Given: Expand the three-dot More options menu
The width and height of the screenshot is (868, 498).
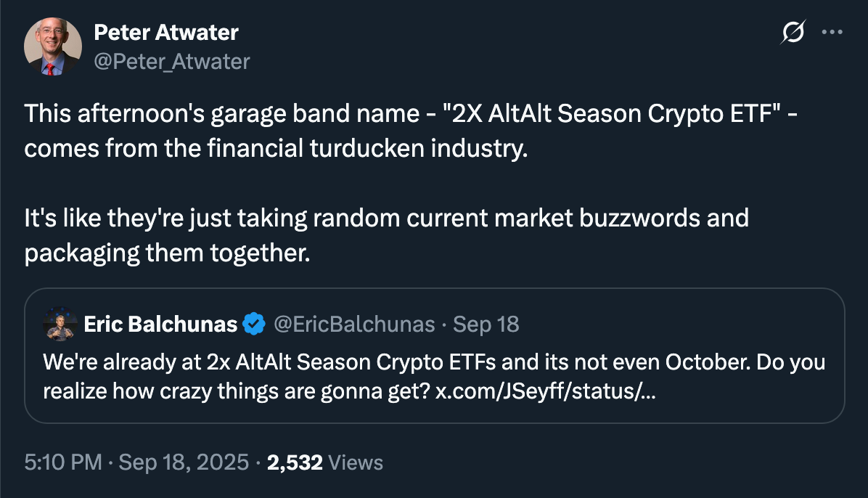Looking at the screenshot, I should click(x=831, y=33).
